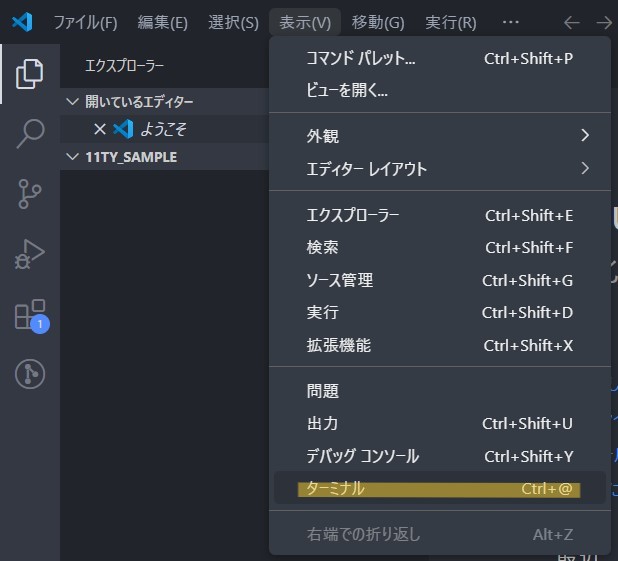Click the エクスプローラー sidebar title
The height and width of the screenshot is (561, 618).
[124, 66]
